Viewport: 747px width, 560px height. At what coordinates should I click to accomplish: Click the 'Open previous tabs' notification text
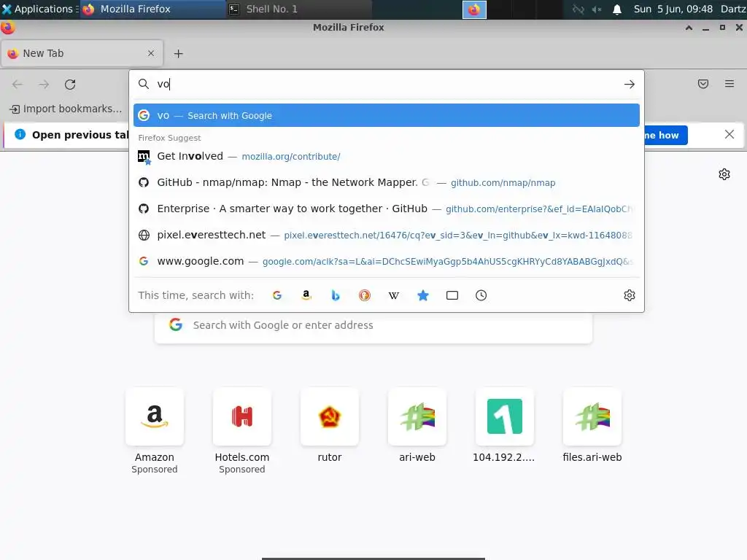point(80,135)
